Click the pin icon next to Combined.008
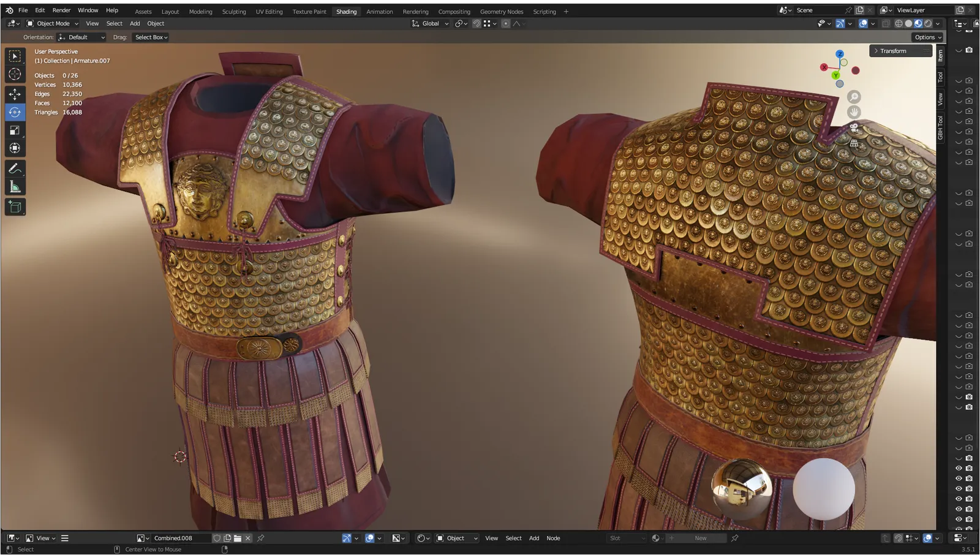The image size is (980, 555). click(261, 538)
